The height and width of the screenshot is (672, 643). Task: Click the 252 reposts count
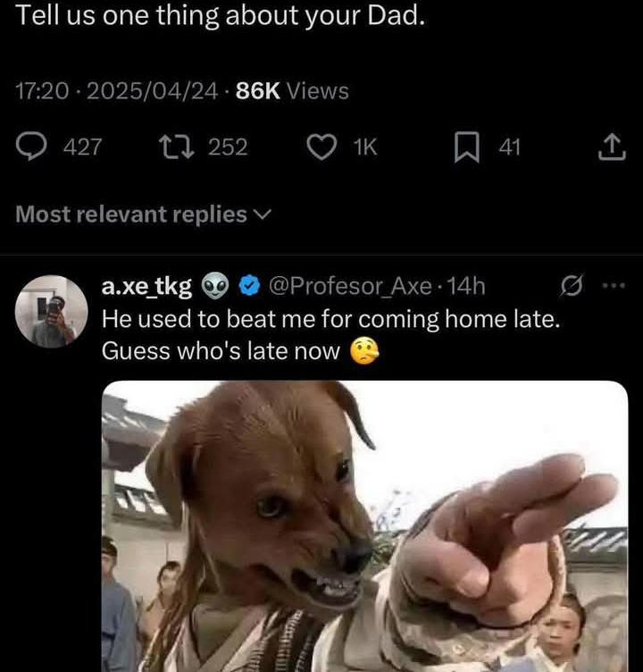228,147
